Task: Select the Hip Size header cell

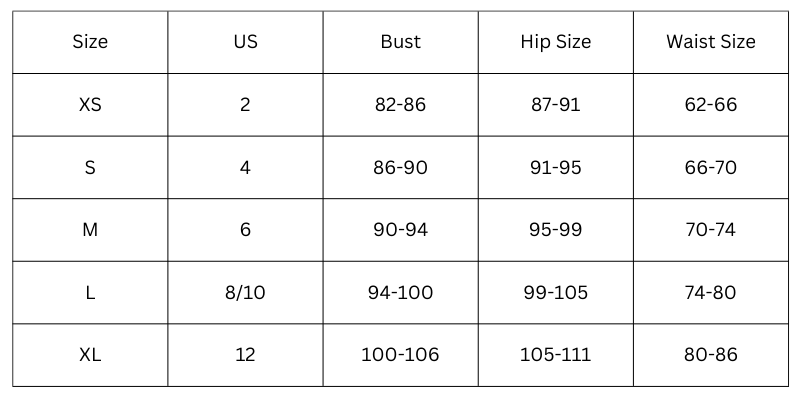Action: pyautogui.click(x=556, y=42)
